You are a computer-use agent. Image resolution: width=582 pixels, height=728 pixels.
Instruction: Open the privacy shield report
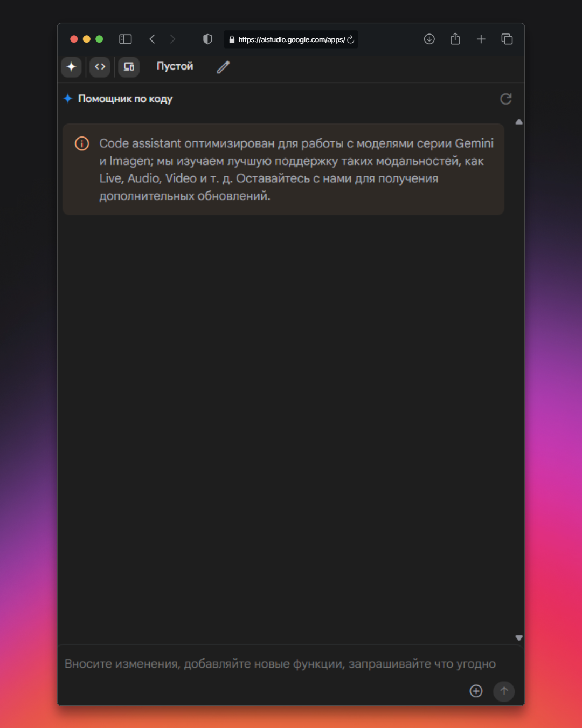207,39
